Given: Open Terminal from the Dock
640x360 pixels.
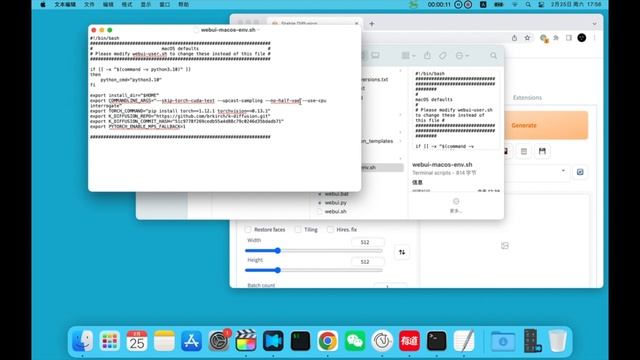Looking at the screenshot, I should pos(436,341).
